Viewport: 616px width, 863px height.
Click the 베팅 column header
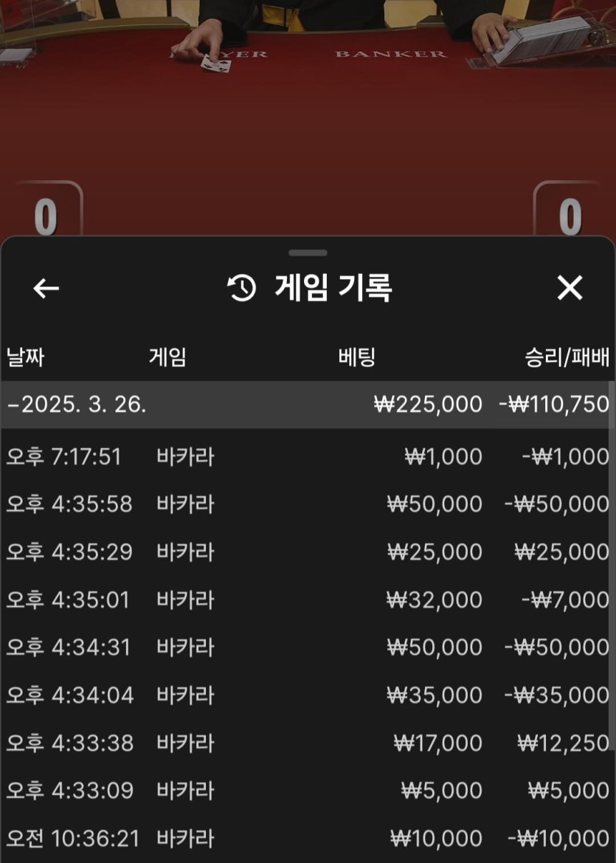click(x=356, y=358)
